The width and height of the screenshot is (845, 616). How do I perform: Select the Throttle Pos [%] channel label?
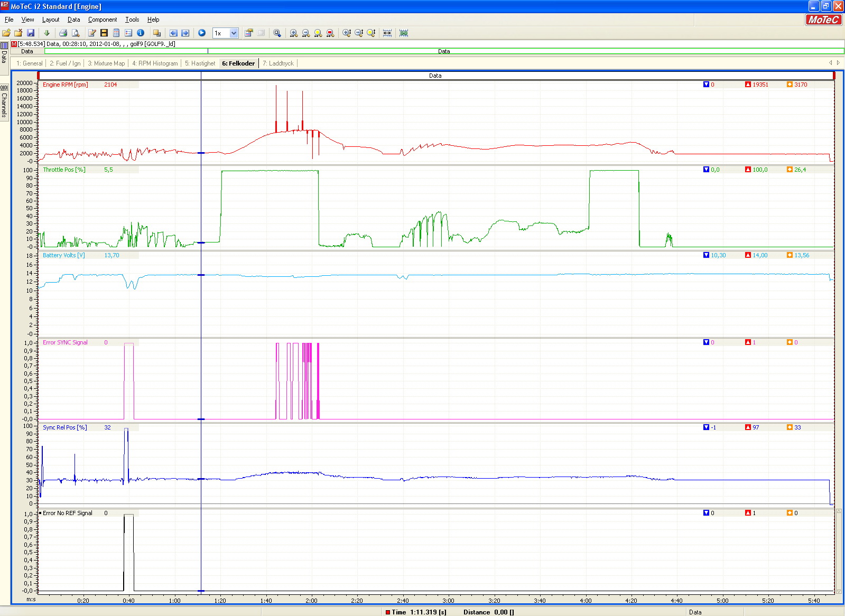click(64, 170)
